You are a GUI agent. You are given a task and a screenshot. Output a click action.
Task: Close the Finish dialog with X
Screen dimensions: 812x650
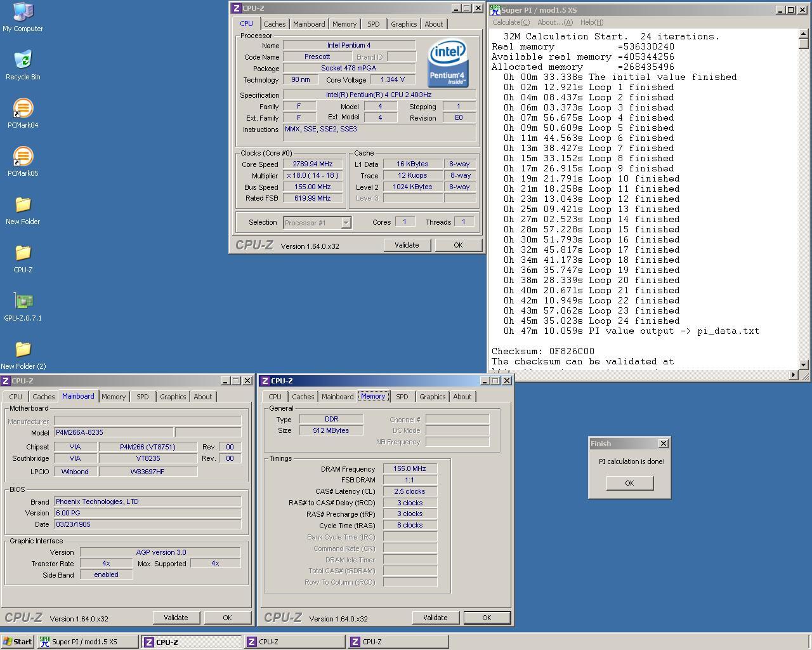point(664,444)
